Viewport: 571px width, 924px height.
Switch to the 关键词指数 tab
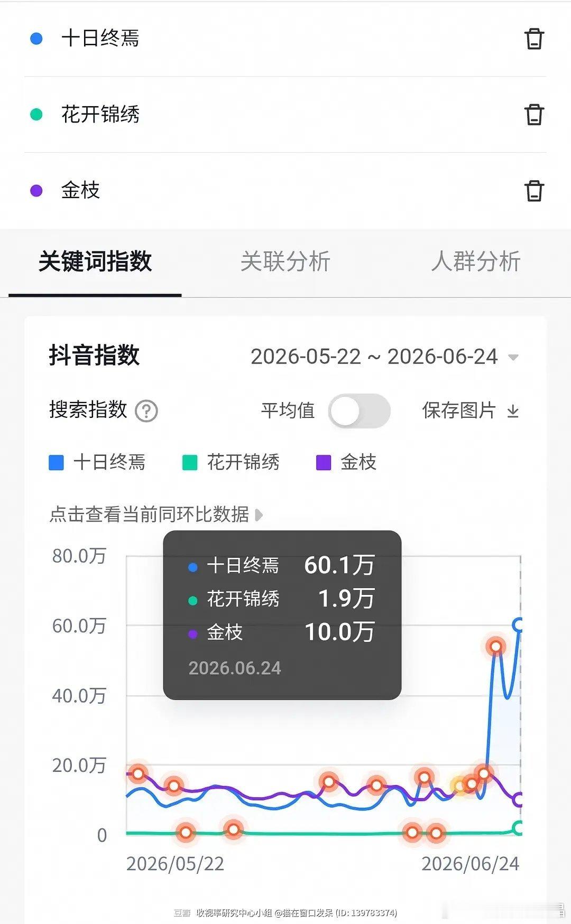95,261
